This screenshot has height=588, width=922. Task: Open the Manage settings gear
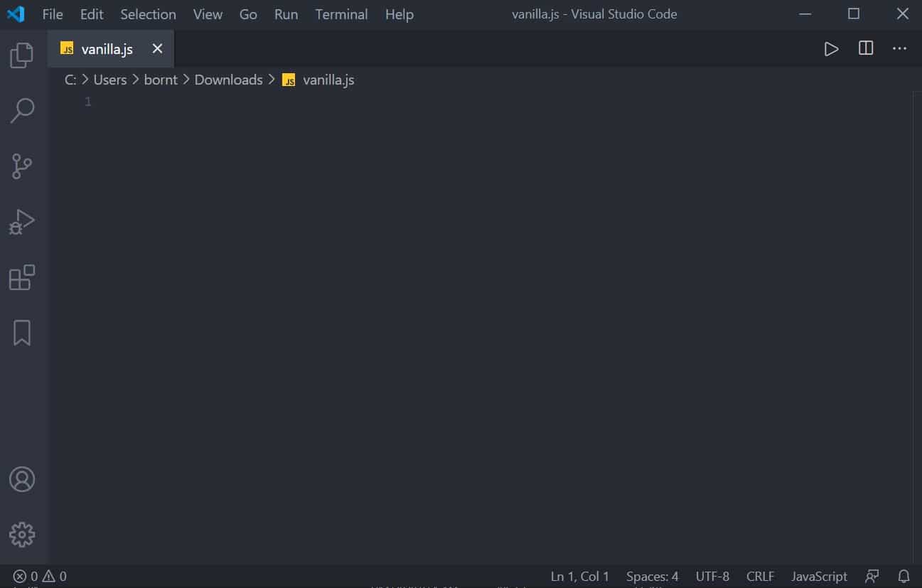tap(22, 535)
